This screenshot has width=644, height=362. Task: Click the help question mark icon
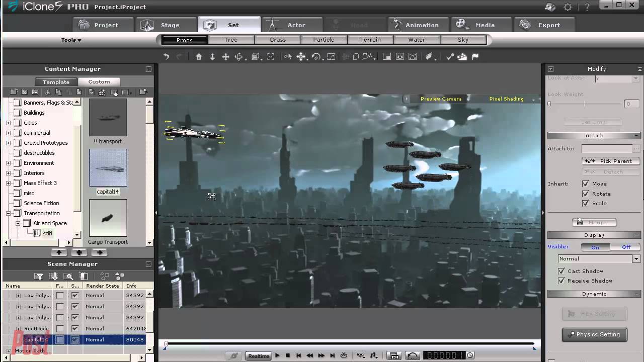point(587,7)
